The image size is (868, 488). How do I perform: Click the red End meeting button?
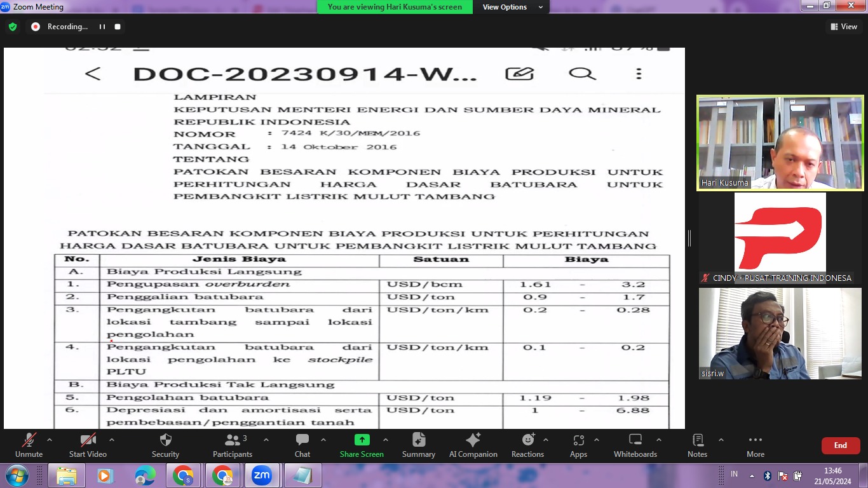coord(841,445)
